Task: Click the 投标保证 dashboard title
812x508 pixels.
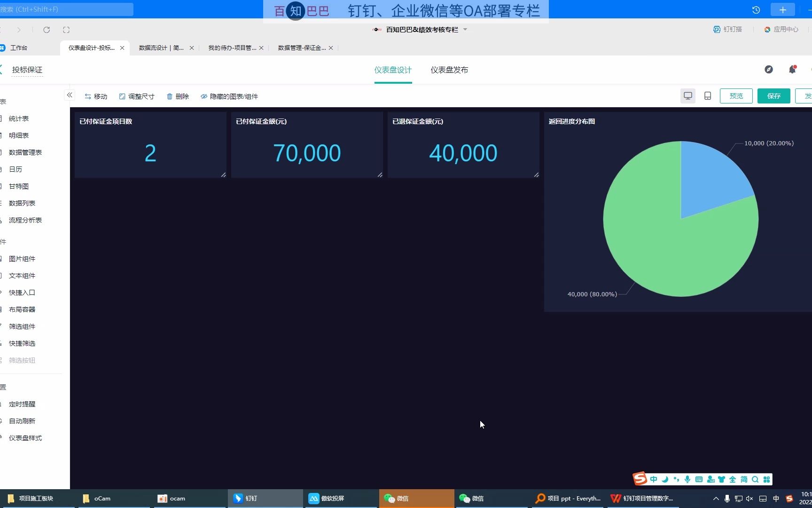Action: [x=27, y=70]
